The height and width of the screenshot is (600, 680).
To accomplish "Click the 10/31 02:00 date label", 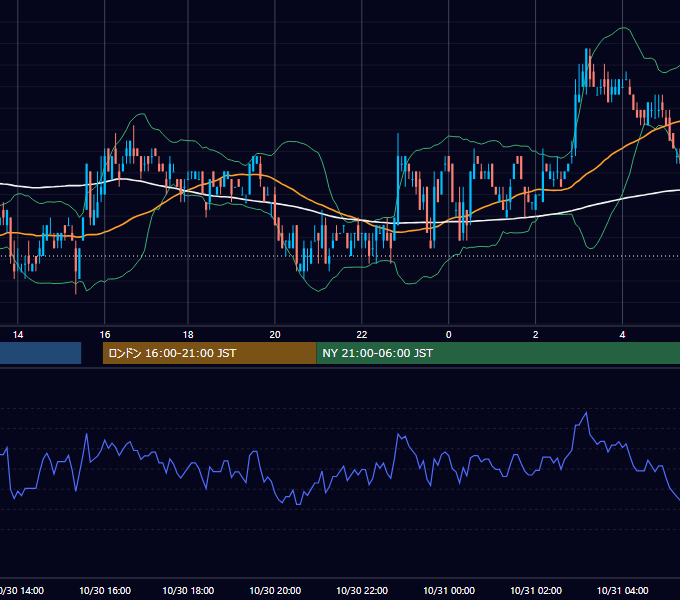I will 536,590.
